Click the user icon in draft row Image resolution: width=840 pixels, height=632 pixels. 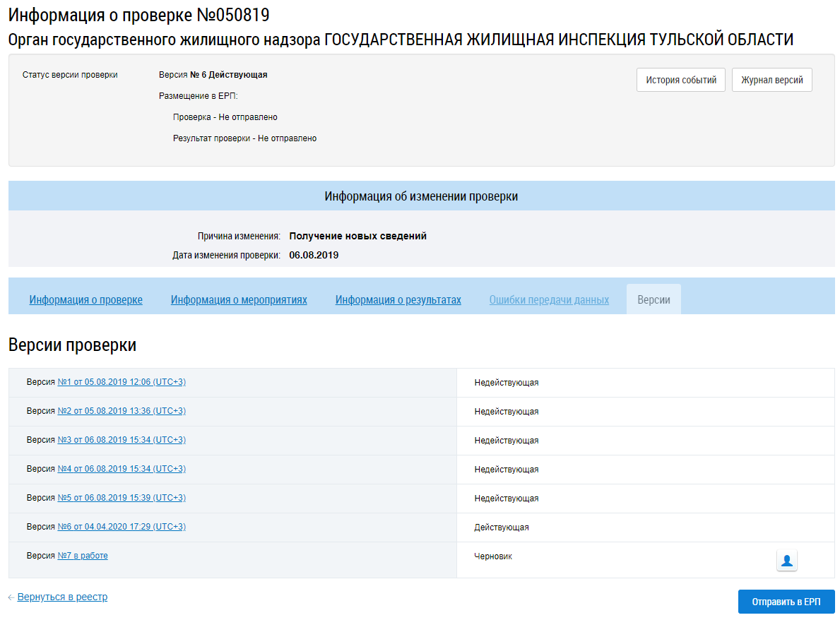pos(787,561)
